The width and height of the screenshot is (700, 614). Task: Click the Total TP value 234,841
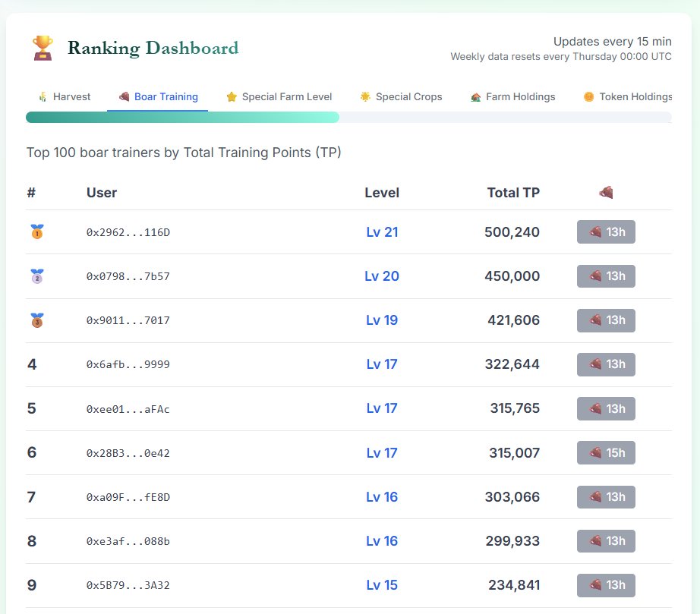click(514, 585)
